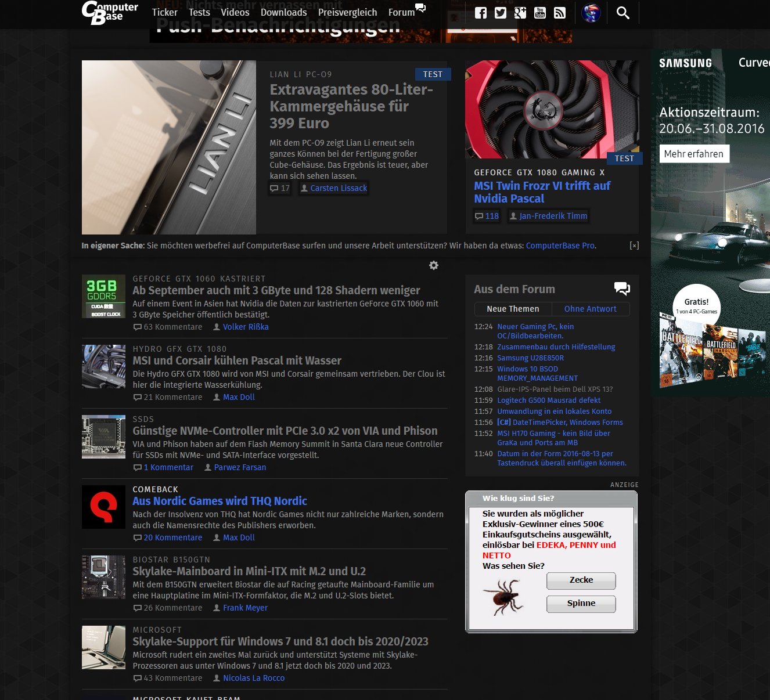Open the Twitter icon in header
Image resolution: width=770 pixels, height=700 pixels.
(x=501, y=13)
